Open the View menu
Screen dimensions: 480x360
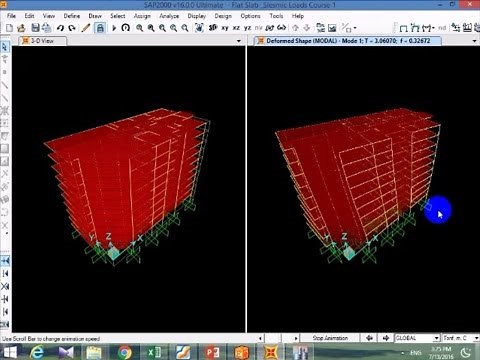(x=49, y=16)
